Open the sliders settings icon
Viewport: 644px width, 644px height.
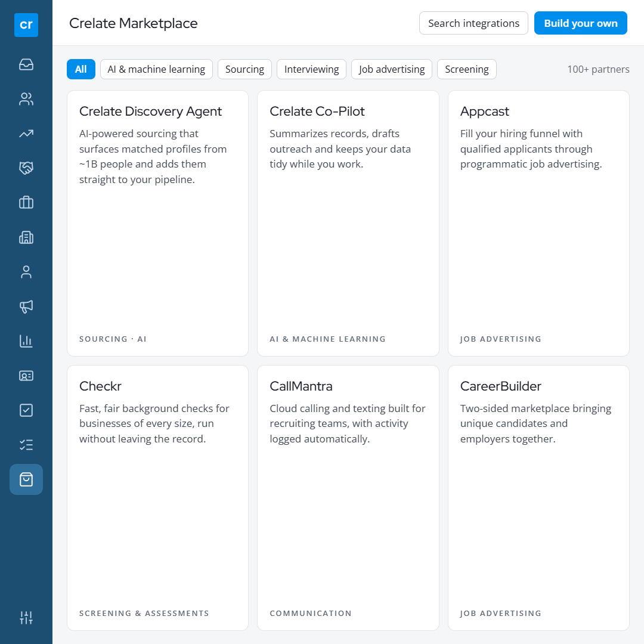pos(26,617)
